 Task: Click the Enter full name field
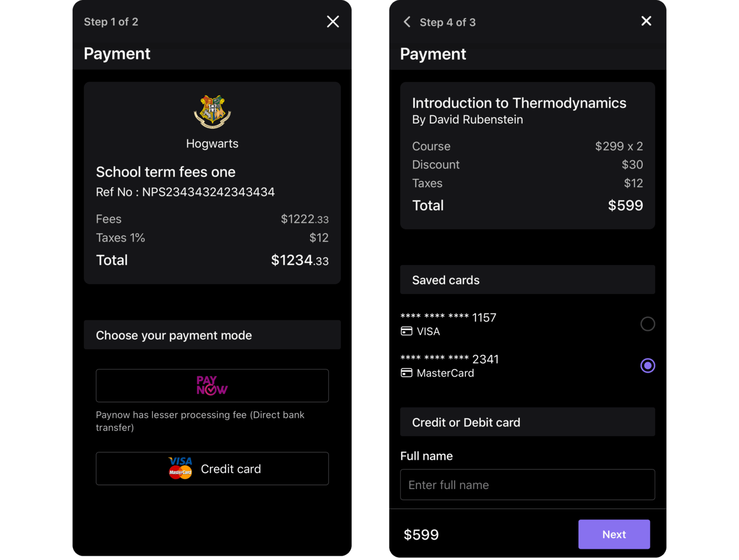[x=527, y=484]
